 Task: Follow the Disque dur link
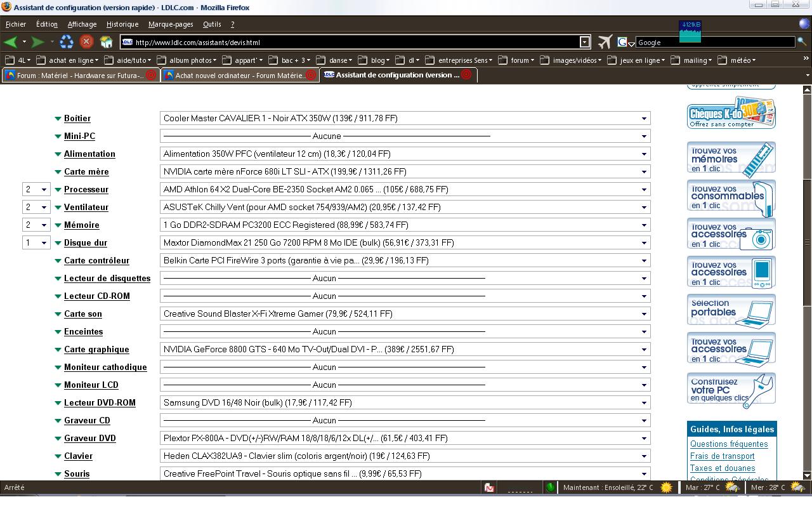(x=86, y=242)
